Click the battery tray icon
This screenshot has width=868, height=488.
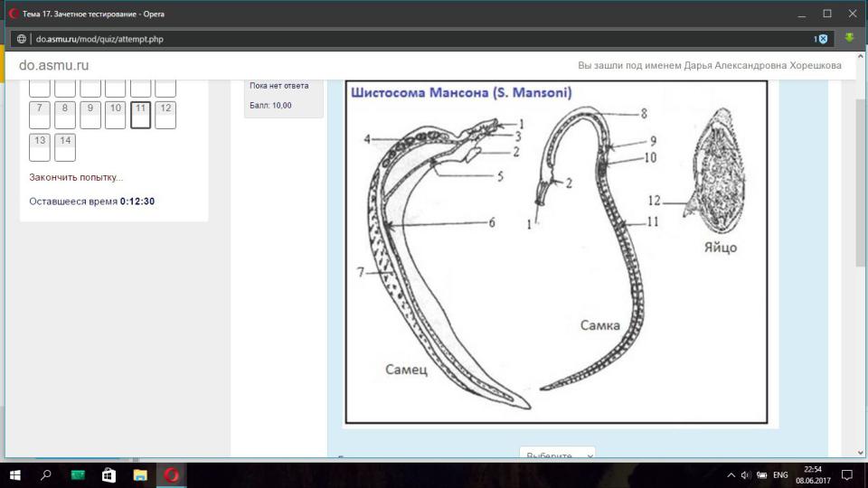pos(761,474)
